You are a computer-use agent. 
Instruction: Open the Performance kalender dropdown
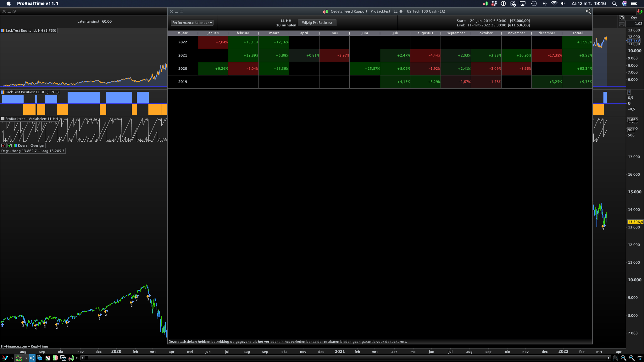tap(192, 23)
